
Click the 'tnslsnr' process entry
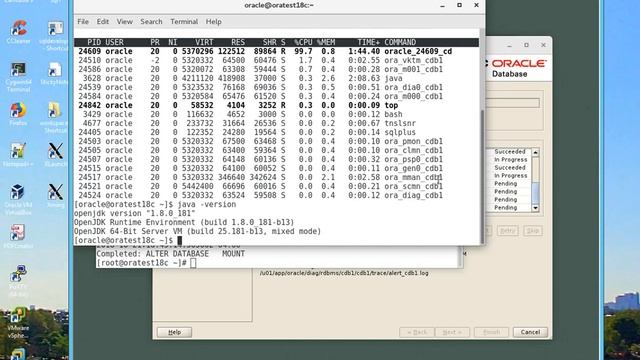click(400, 123)
